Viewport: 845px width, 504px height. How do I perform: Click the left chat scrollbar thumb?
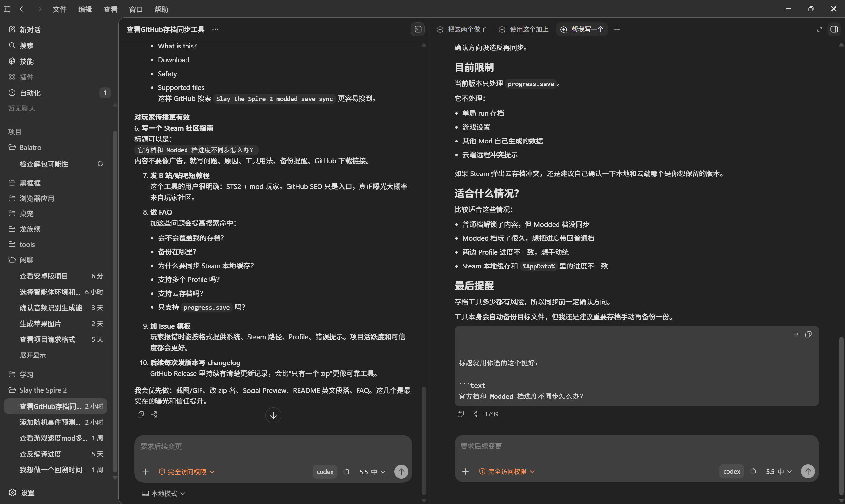coord(424,440)
